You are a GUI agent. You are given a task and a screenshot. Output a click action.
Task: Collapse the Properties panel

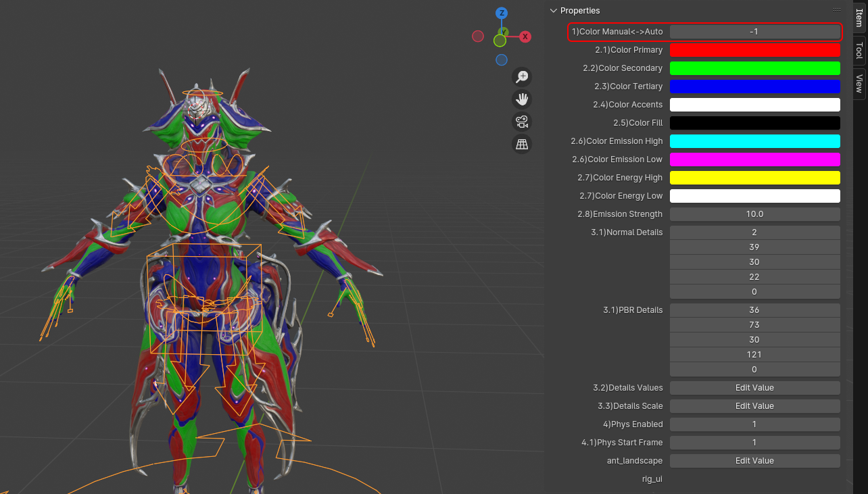(554, 10)
